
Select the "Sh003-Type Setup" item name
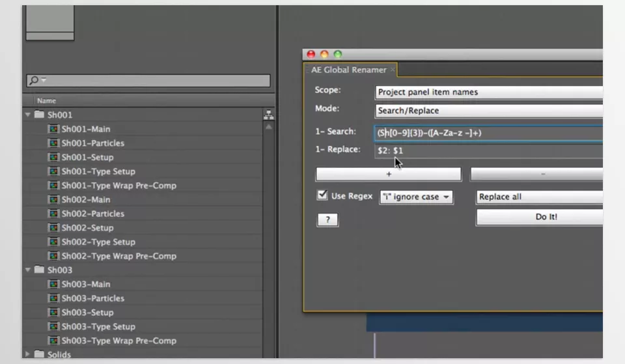98,326
